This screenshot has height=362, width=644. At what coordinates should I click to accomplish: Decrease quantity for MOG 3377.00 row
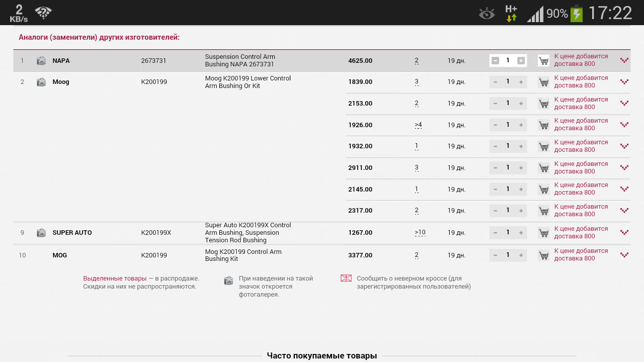tap(495, 255)
